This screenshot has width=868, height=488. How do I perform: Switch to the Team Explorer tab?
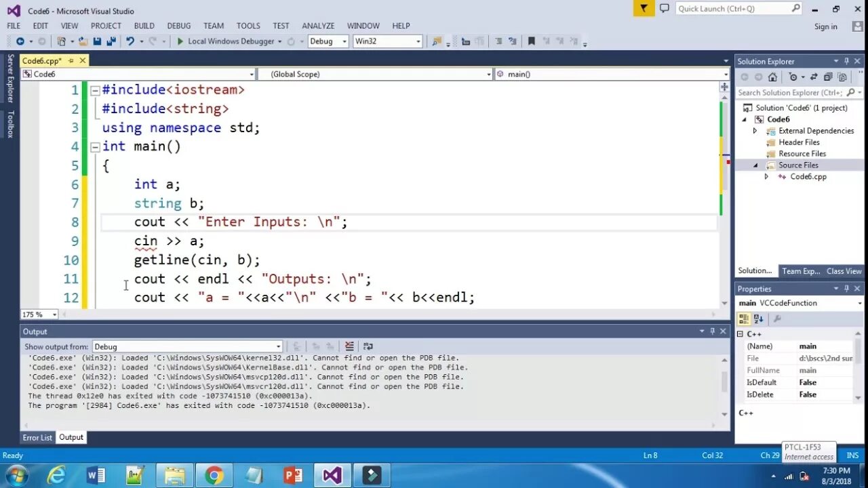pyautogui.click(x=801, y=271)
